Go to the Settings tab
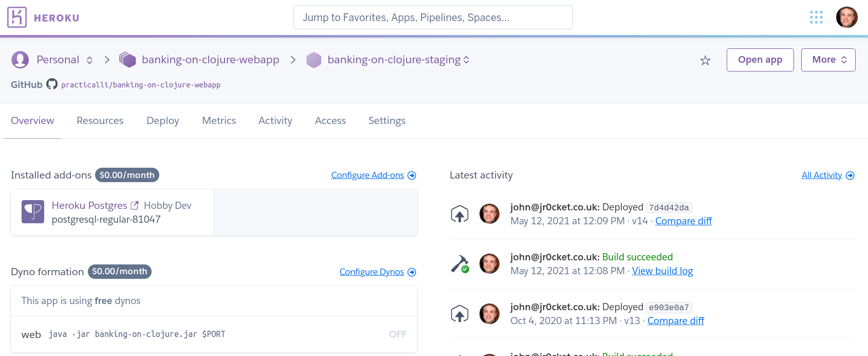 pyautogui.click(x=386, y=120)
